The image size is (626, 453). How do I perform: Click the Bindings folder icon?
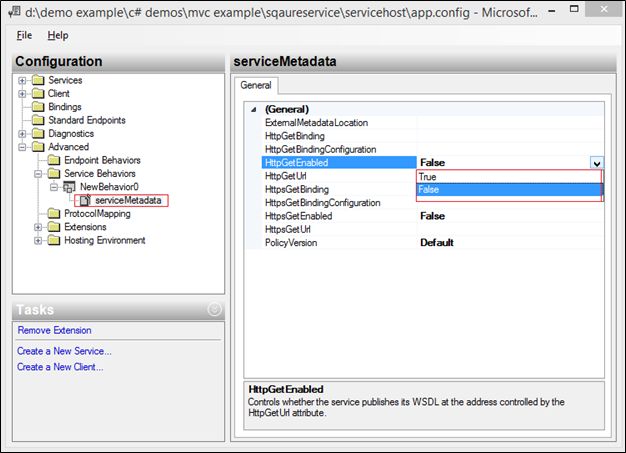(38, 107)
